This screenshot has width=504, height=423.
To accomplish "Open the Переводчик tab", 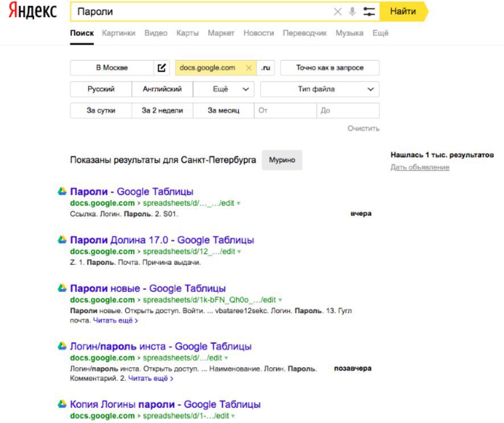I will pos(304,33).
